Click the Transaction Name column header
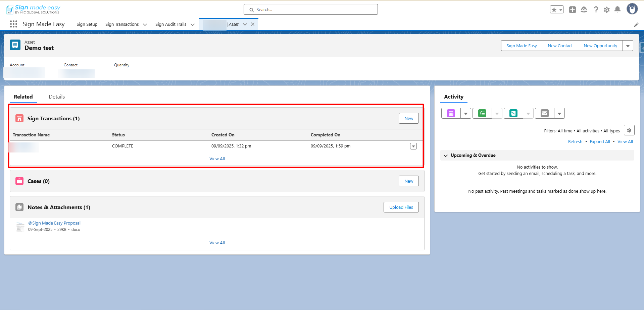Screen dimensions: 644x310 click(31, 135)
